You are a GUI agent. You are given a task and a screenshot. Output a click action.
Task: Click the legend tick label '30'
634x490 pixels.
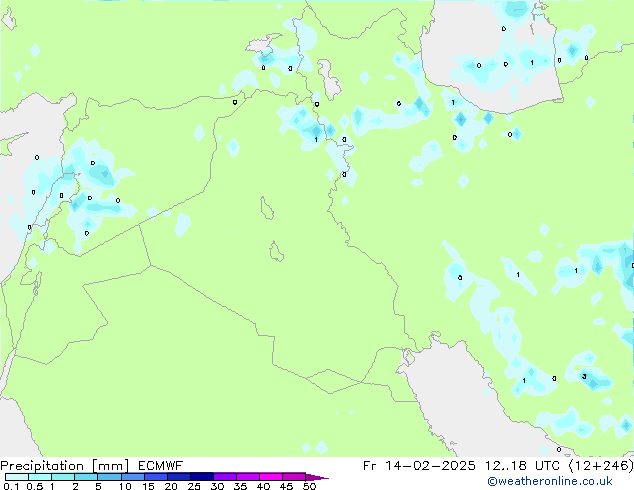pos(217,486)
